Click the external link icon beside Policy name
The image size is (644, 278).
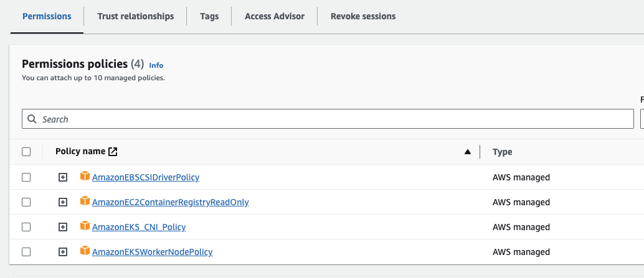113,152
